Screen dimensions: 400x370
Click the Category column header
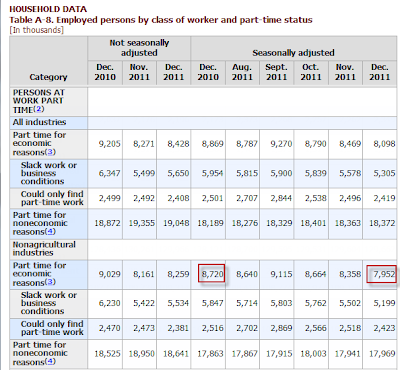click(48, 77)
